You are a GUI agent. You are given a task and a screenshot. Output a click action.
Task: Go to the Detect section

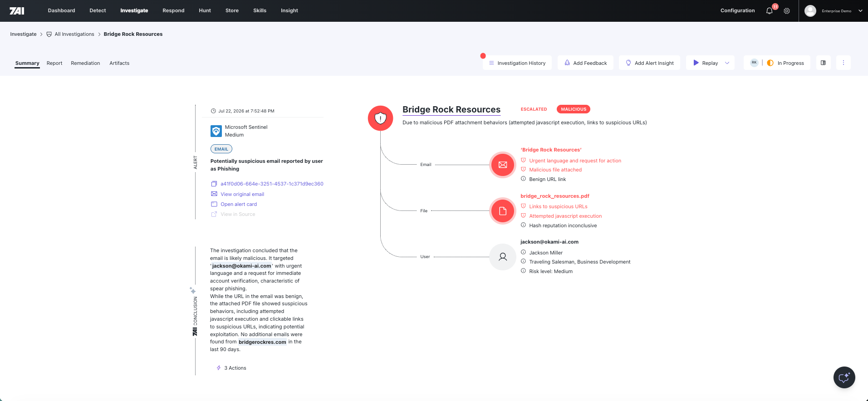pos(98,10)
